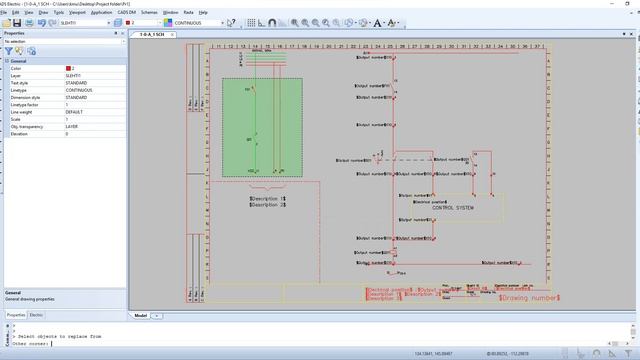Open the text tool dropdown arrow

click(x=384, y=23)
